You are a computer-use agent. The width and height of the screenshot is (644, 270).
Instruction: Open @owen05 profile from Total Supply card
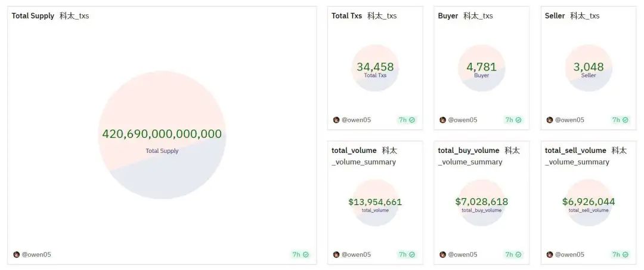pos(36,255)
